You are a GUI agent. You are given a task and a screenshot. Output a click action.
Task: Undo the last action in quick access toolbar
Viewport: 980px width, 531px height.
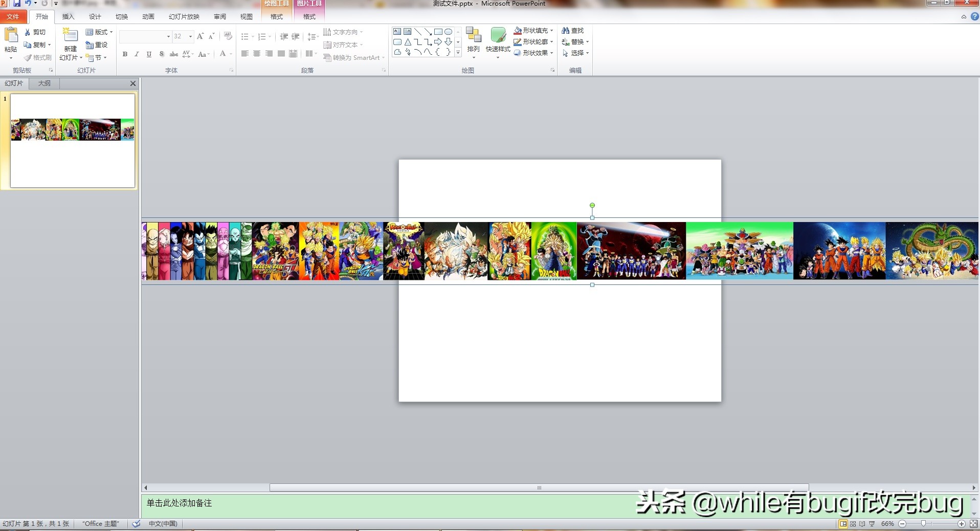[28, 3]
